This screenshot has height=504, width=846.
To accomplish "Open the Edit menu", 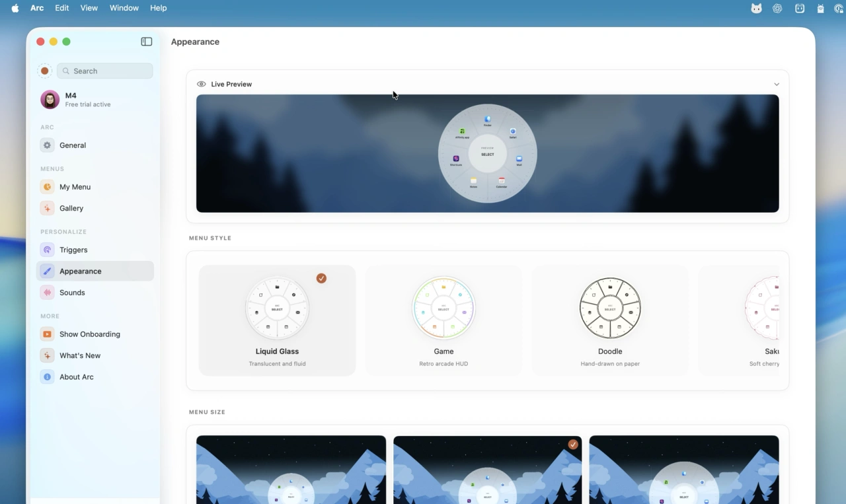I will 62,8.
